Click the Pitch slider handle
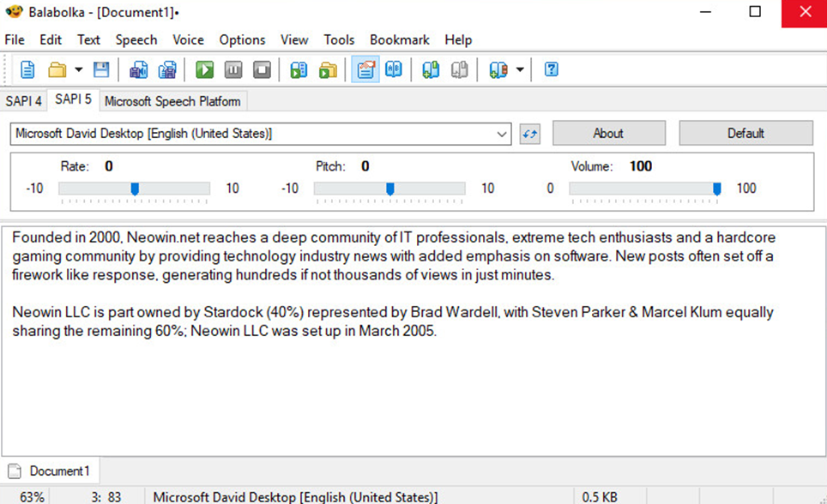 390,189
